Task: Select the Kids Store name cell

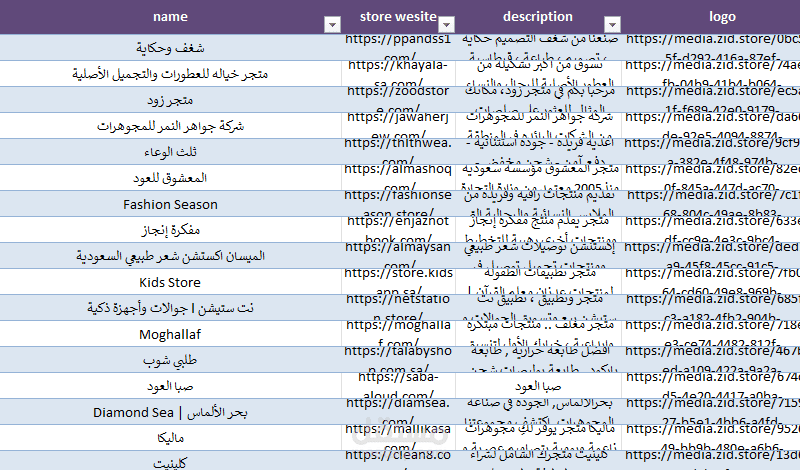Action: tap(170, 282)
